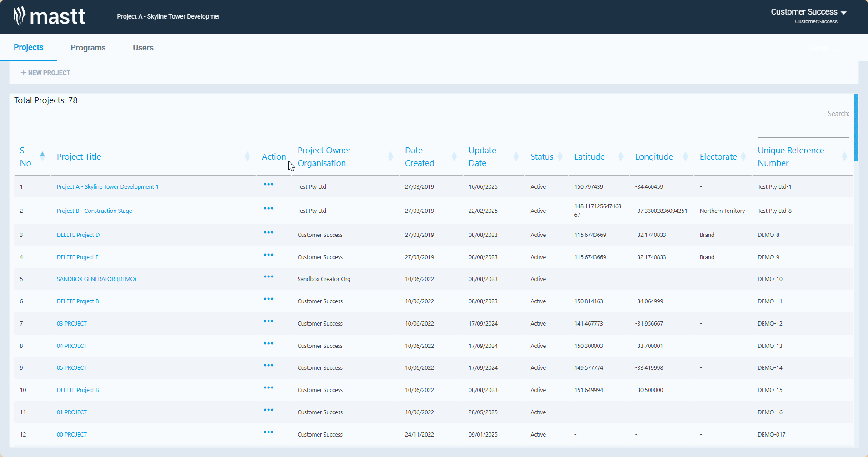Open actions menu for Project B Construction Stage
The width and height of the screenshot is (868, 457).
tap(269, 209)
